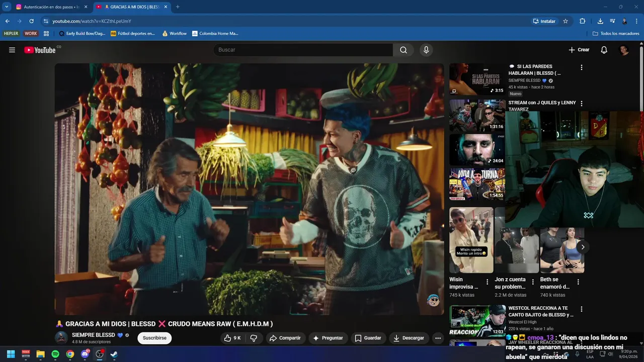644x362 pixels.
Task: Open Chrome apps grid in bookmarks bar
Action: 46,34
